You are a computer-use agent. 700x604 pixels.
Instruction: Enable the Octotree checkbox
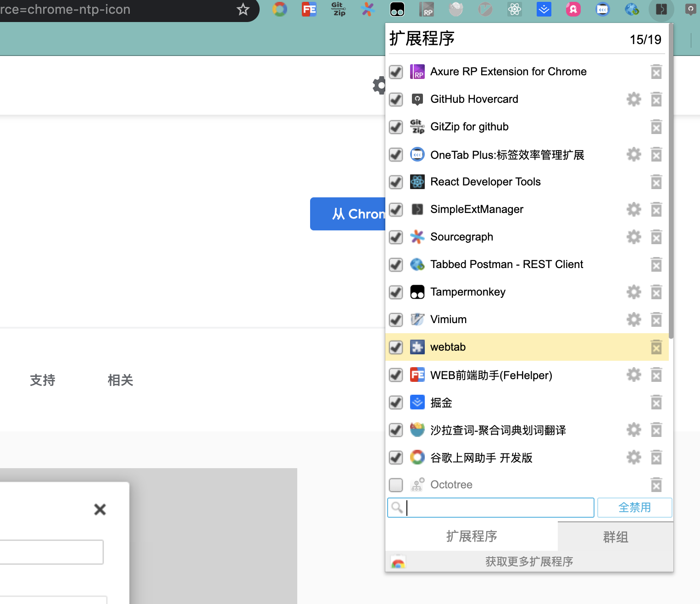pos(396,485)
